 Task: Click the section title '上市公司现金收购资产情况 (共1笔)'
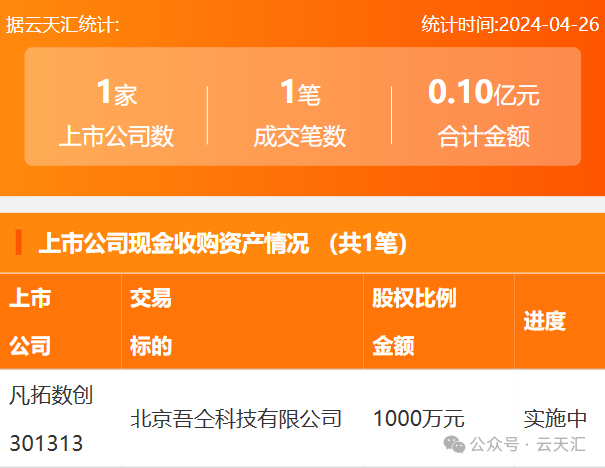223,243
